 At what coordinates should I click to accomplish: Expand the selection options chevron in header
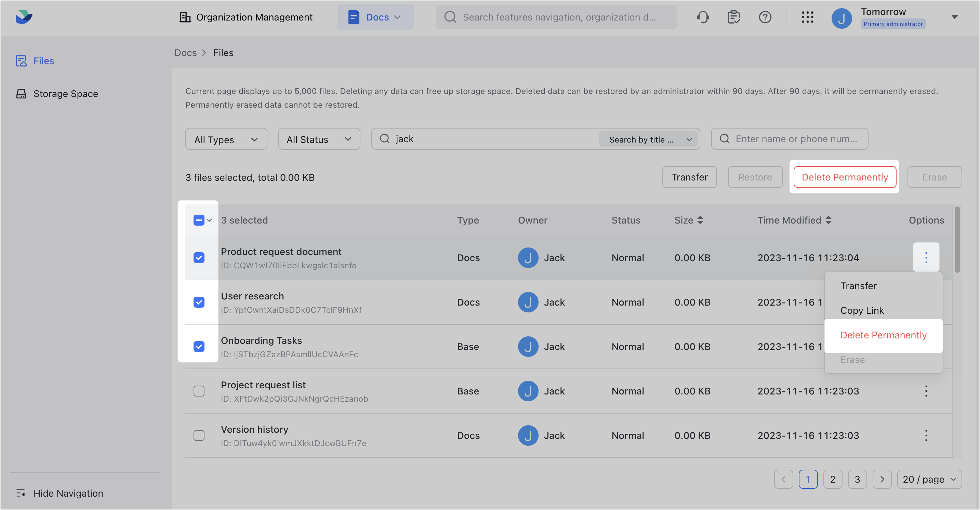pos(209,220)
